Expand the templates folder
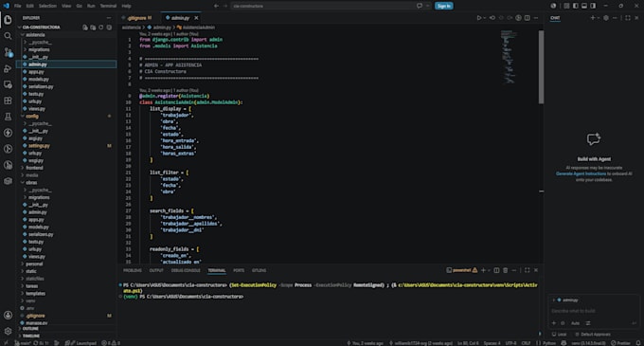 [35, 294]
